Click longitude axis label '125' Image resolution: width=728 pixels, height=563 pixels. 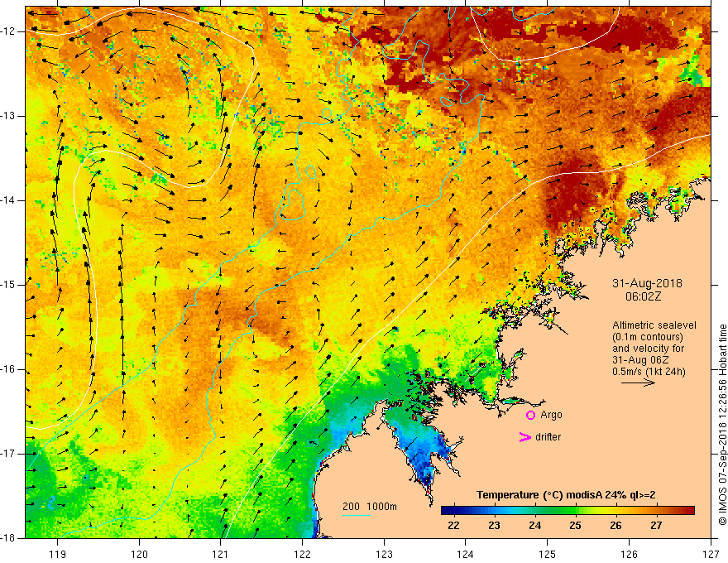tap(548, 555)
